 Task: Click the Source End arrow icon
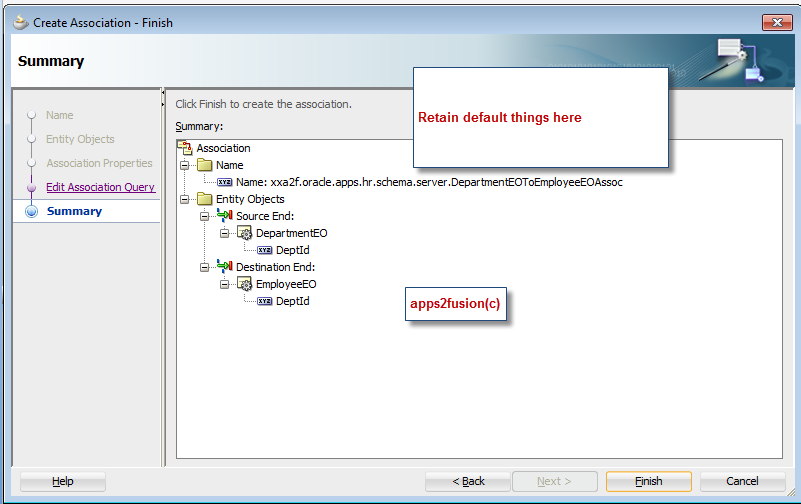point(225,215)
